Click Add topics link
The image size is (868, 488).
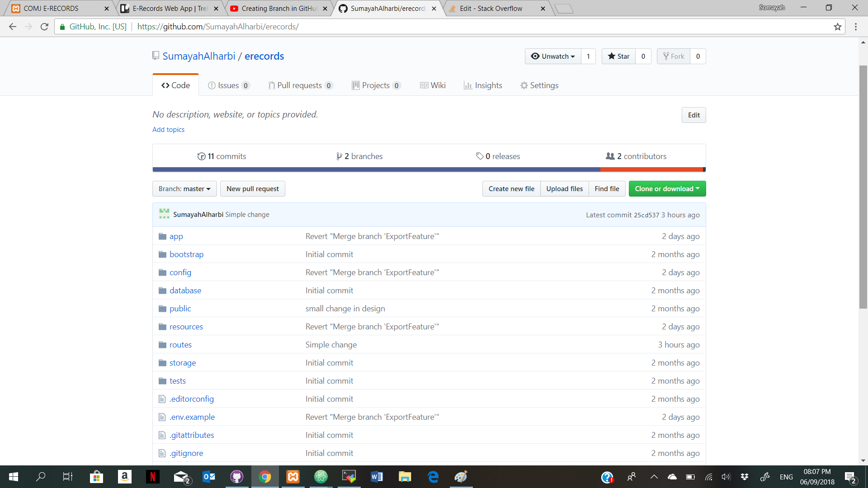pyautogui.click(x=169, y=130)
